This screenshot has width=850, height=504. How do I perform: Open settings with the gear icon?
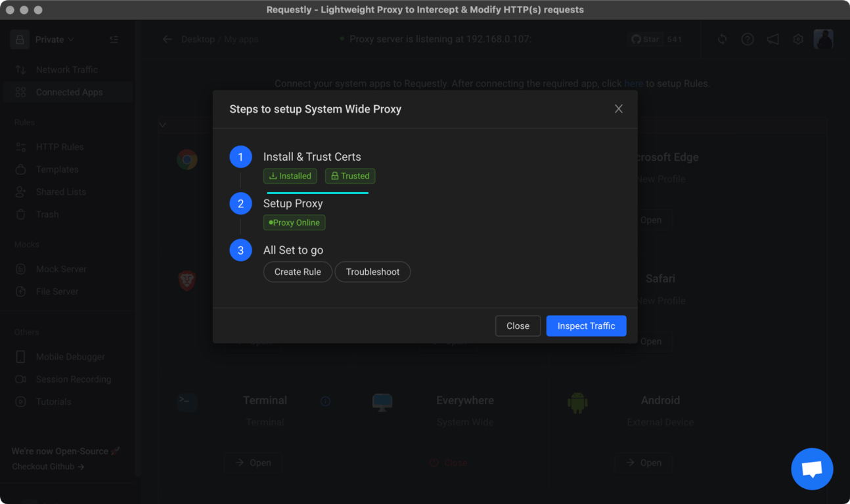tap(798, 39)
